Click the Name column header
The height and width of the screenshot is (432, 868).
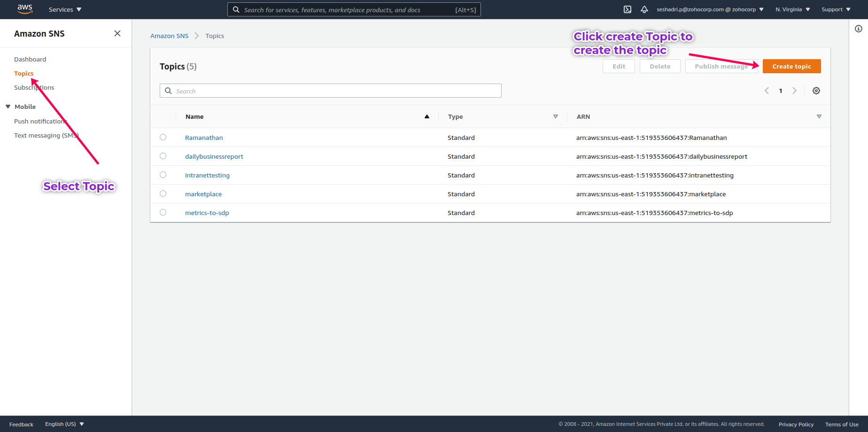(x=194, y=116)
